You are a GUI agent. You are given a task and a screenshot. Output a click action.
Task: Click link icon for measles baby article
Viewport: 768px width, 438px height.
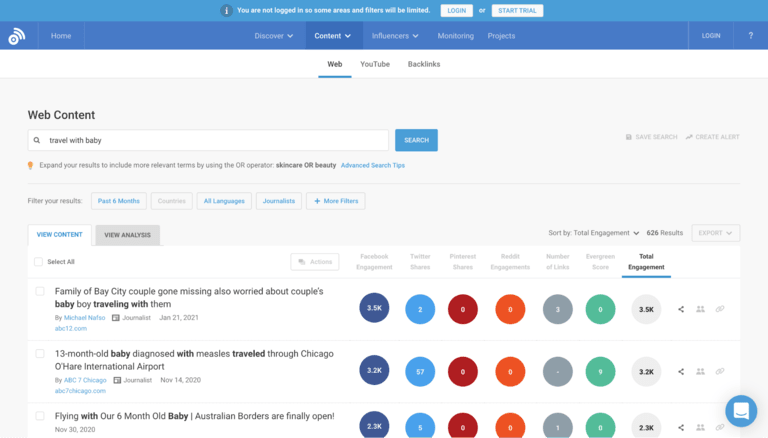tap(720, 371)
